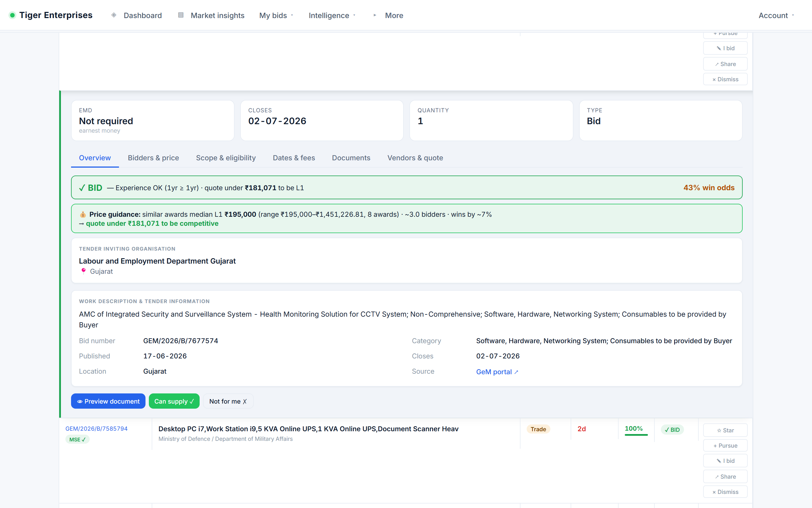This screenshot has width=812, height=508.
Task: Share the Desktop PC i7 tender
Action: (x=725, y=477)
